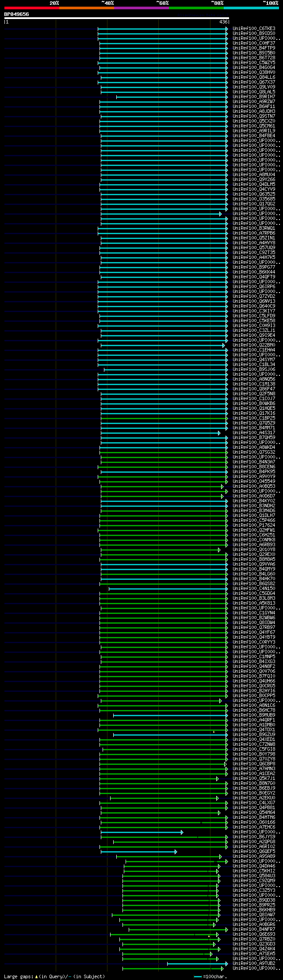Select the red 20% identity legend segment

pos(32,8)
